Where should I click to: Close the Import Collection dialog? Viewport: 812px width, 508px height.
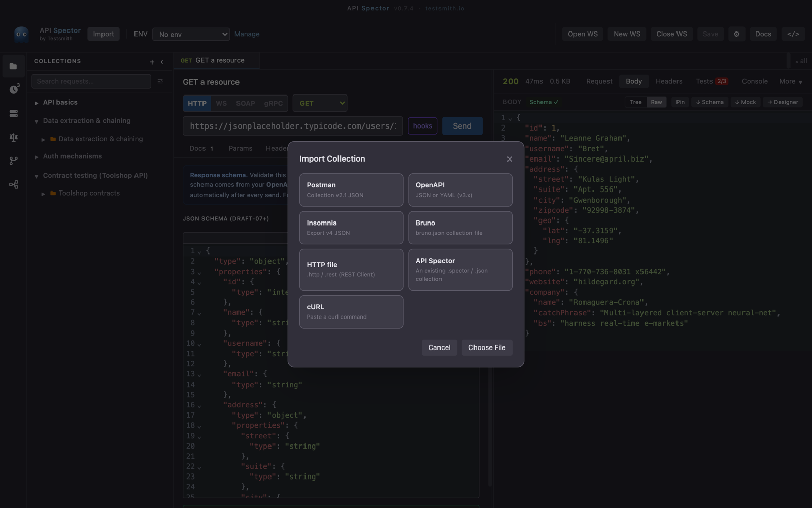[510, 159]
